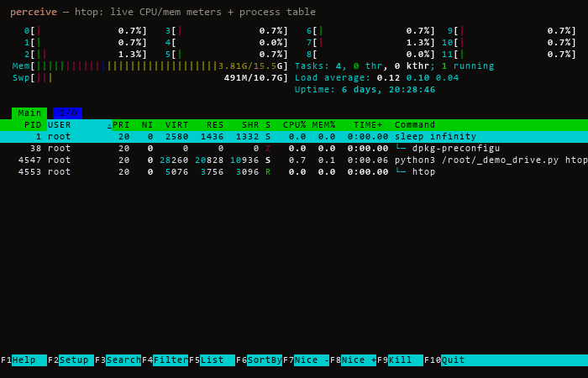The width and height of the screenshot is (588, 378).
Task: Click the S state column header
Action: coord(268,125)
